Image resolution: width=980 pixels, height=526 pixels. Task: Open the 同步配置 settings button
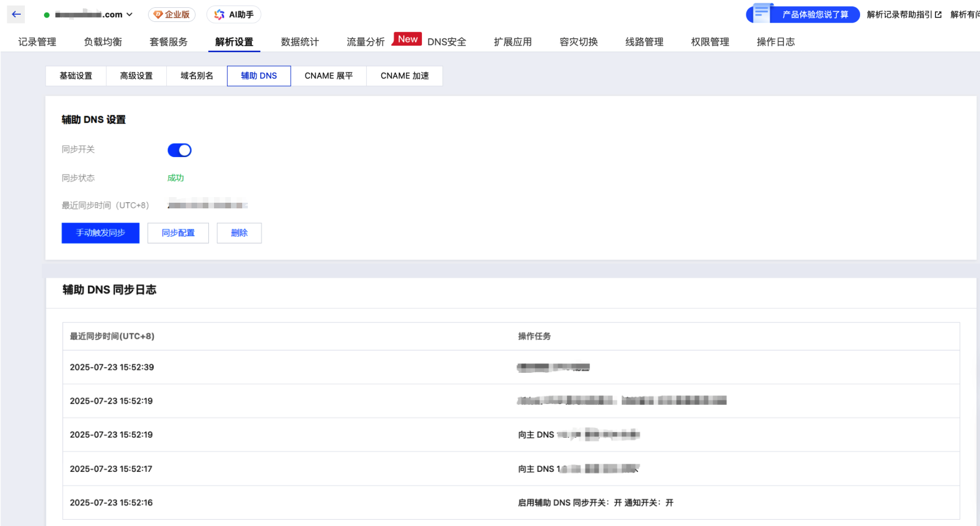[178, 233]
